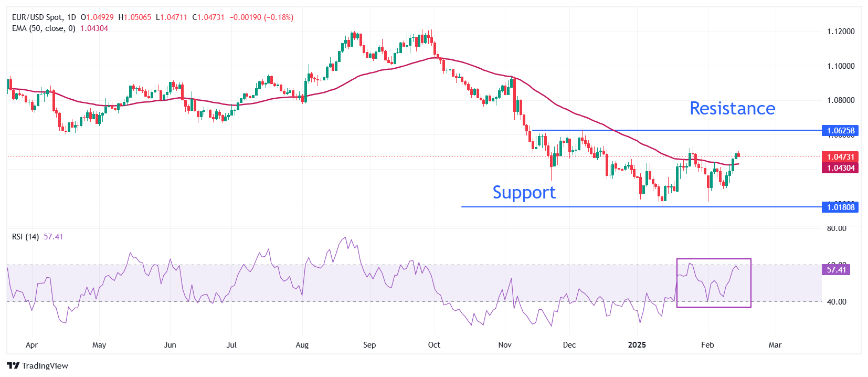Click the 1.12000 price axis label
The image size is (868, 377).
pyautogui.click(x=841, y=32)
